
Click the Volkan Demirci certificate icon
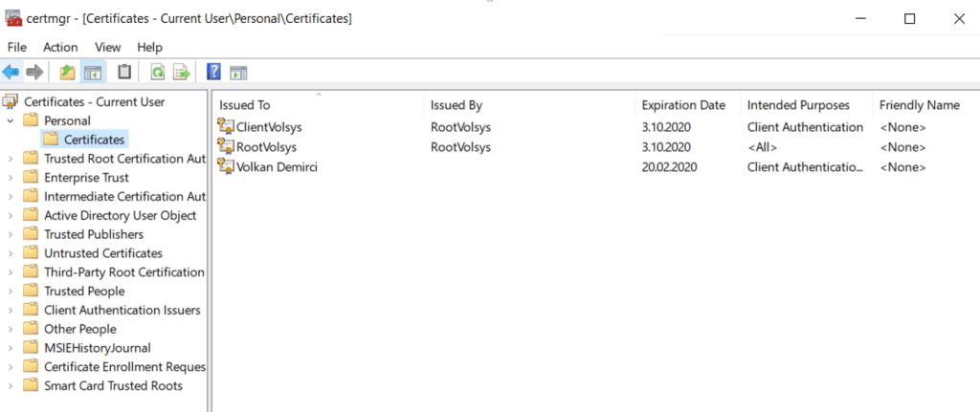coord(226,166)
